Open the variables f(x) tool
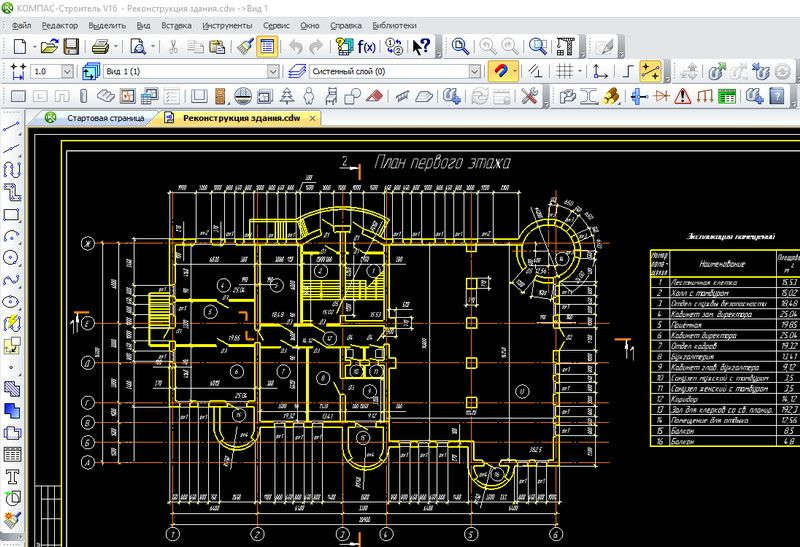The width and height of the screenshot is (800, 547). click(366, 47)
